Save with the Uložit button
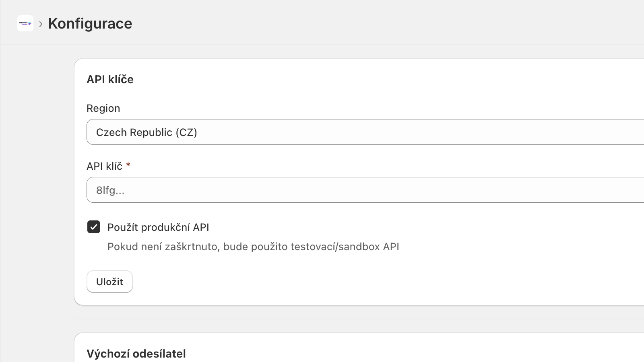 109,282
